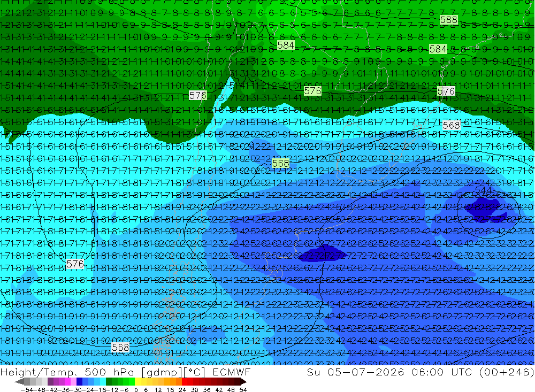This screenshot has width=535, height=392.
Task: Click the 'ECMWF' model name
Action: point(231,372)
